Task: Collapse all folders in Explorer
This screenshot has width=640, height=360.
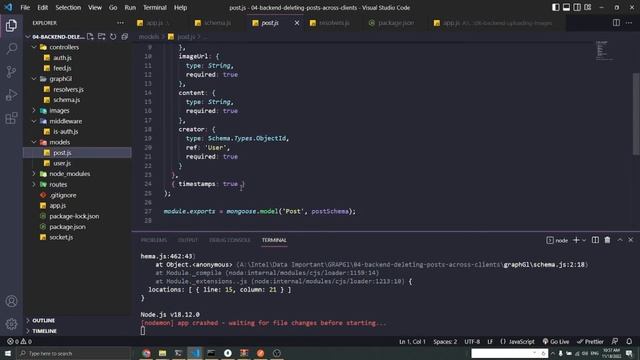Action: [124, 37]
